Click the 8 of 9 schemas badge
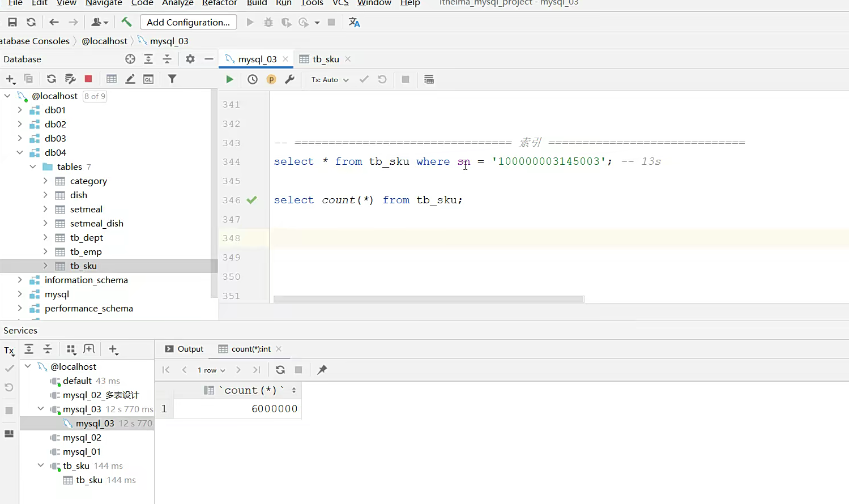Viewport: 849px width, 504px height. [x=95, y=96]
